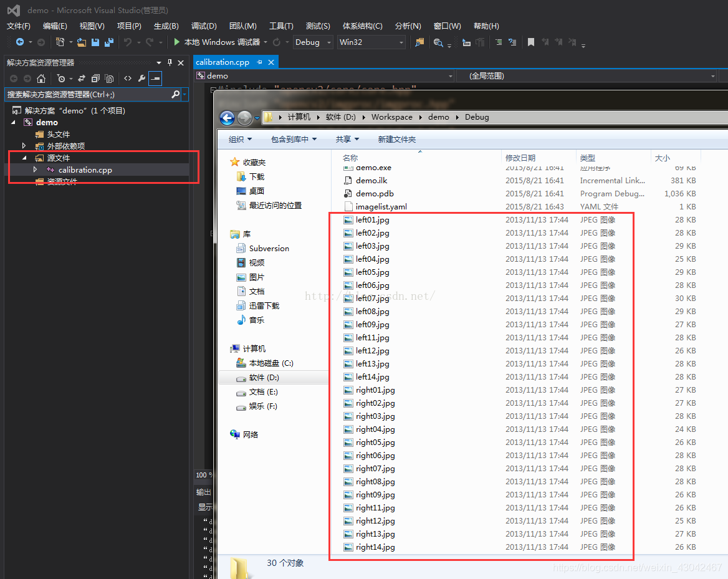Click Sync with Active Document icon
728x579 pixels.
(82, 79)
